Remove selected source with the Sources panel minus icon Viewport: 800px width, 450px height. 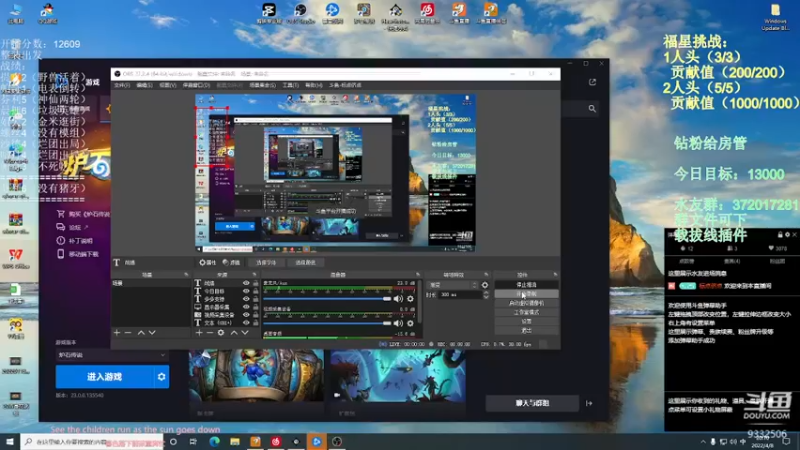click(210, 333)
